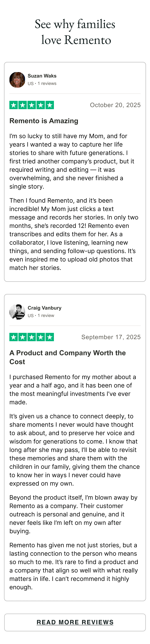
Task: Click Suzan Waks's profile photo
Action: click(x=17, y=80)
